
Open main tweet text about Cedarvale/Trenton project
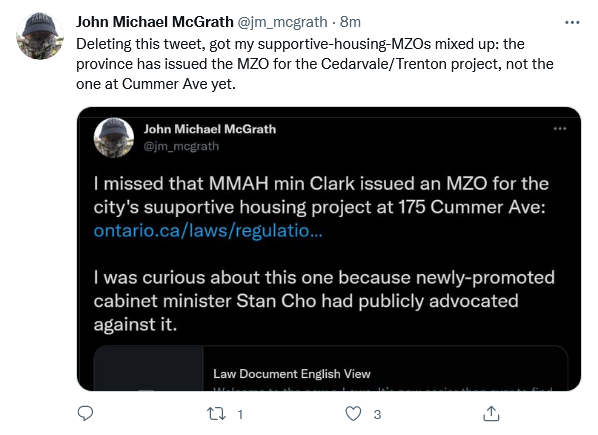pos(315,64)
